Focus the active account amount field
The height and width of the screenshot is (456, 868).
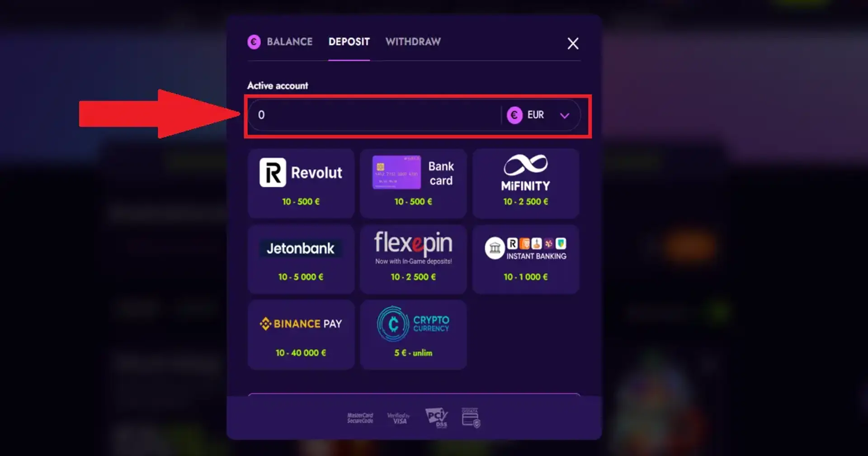click(374, 115)
